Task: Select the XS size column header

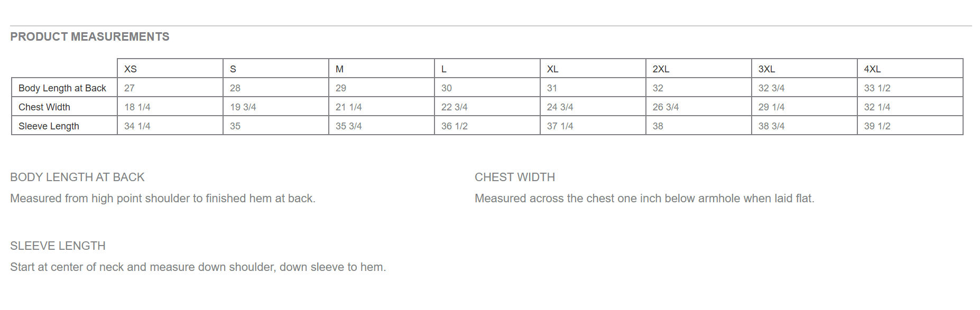Action: pyautogui.click(x=170, y=69)
